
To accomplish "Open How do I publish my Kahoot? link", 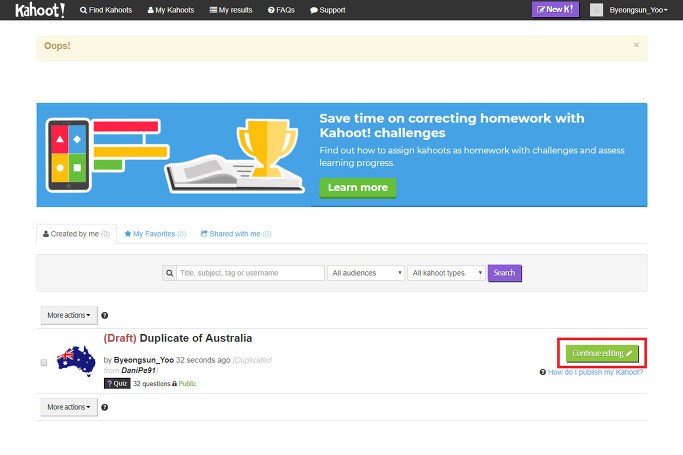I will coord(595,372).
